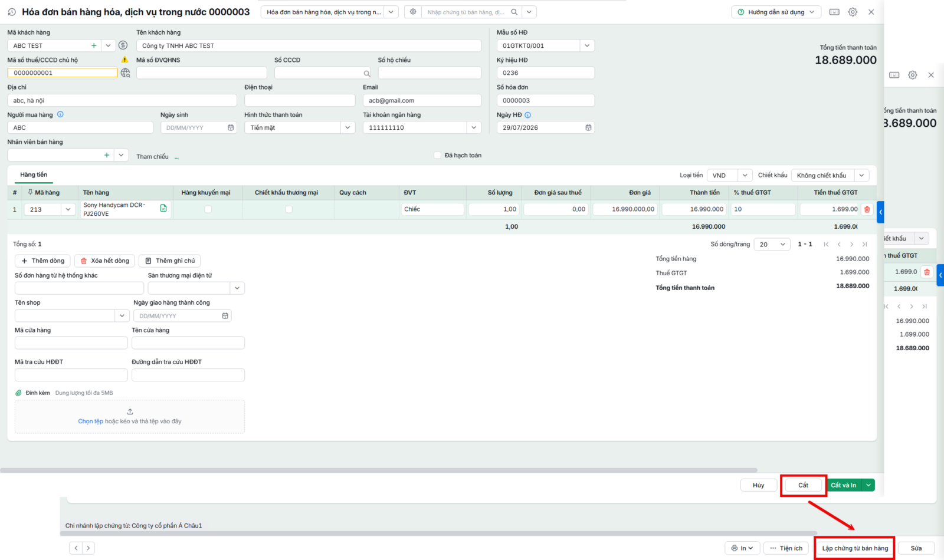The height and width of the screenshot is (560, 944).
Task: Go to the next page arrow in pagination
Action: pos(851,244)
